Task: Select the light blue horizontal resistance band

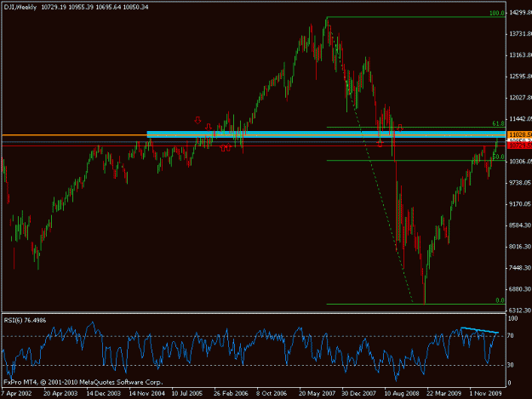Action: [x=326, y=134]
